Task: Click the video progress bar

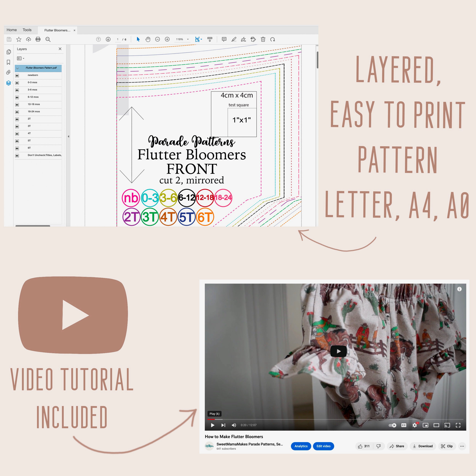Action: tap(335, 419)
